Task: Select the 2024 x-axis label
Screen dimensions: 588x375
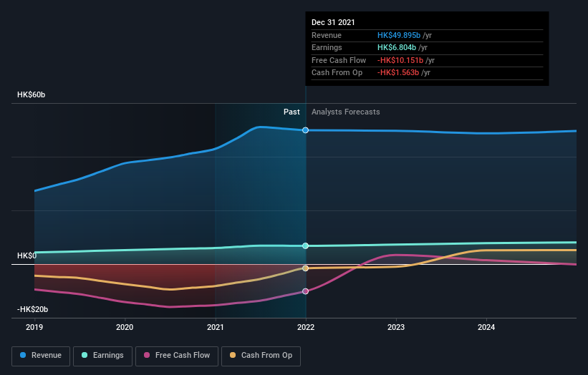Action: [486, 327]
